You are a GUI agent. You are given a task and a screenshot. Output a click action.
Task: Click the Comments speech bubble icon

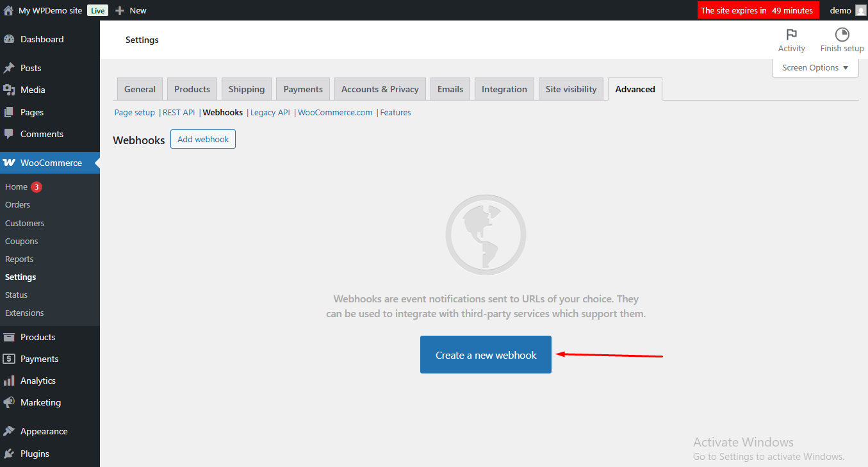coord(9,134)
